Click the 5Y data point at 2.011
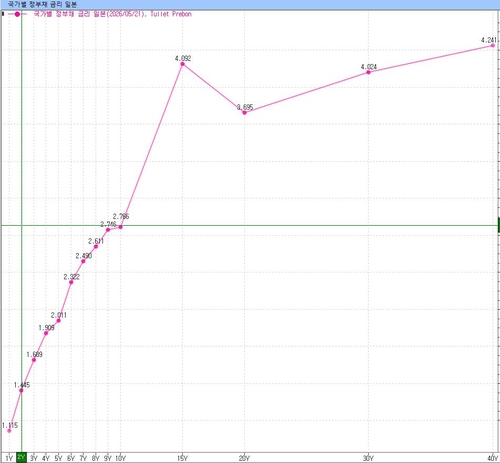 (x=58, y=320)
